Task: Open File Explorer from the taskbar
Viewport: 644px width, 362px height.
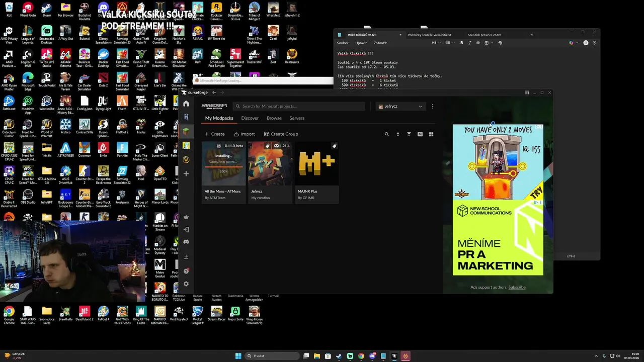Action: click(317, 356)
